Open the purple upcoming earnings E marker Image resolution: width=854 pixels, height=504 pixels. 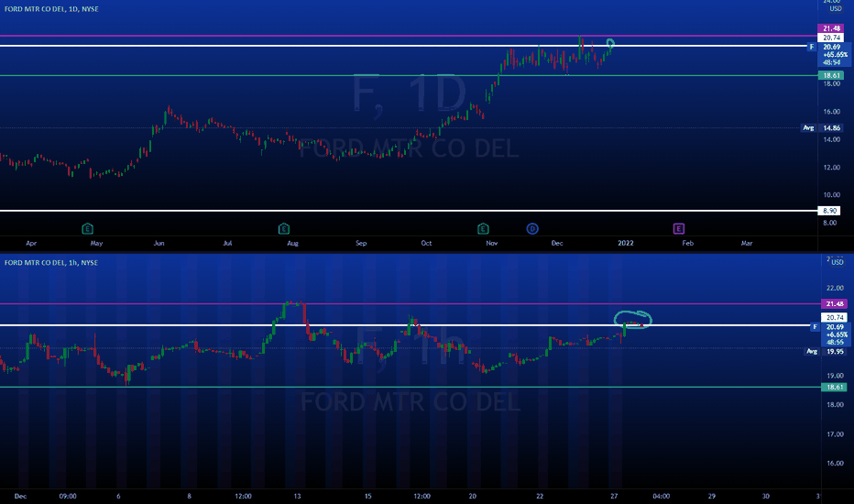pyautogui.click(x=679, y=229)
